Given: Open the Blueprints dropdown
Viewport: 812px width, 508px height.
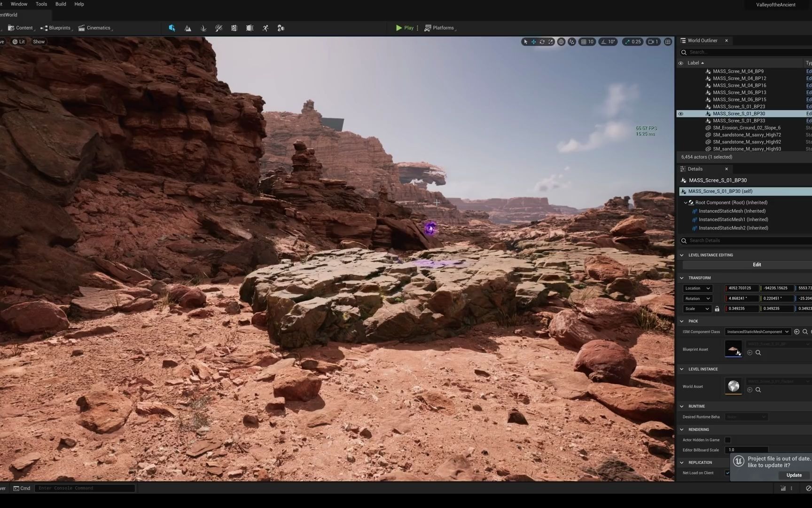Looking at the screenshot, I should tap(57, 28).
